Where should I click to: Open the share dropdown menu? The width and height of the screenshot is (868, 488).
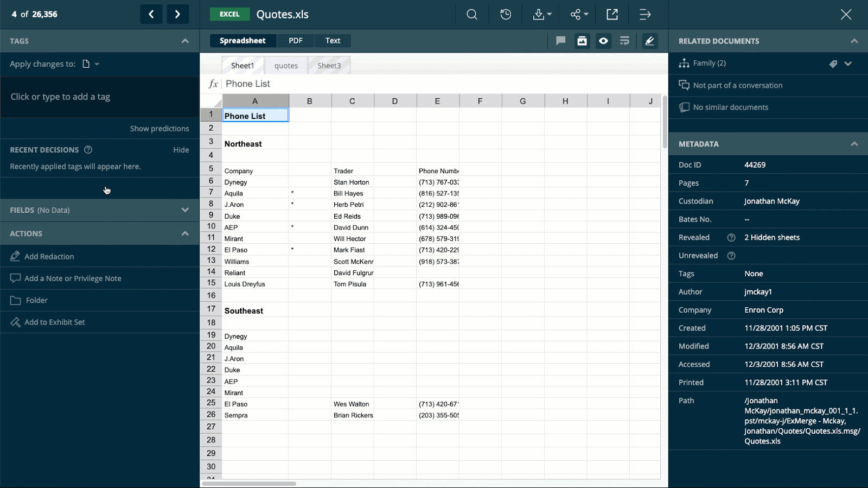click(x=579, y=15)
